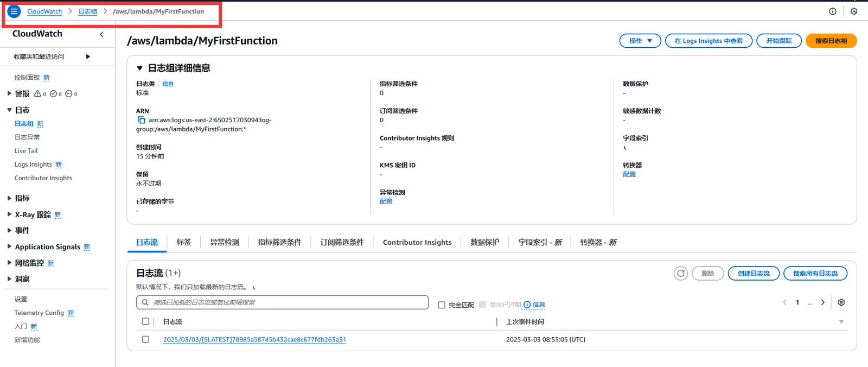Open the 数据保护 tab
This screenshot has width=868, height=367.
coord(485,242)
